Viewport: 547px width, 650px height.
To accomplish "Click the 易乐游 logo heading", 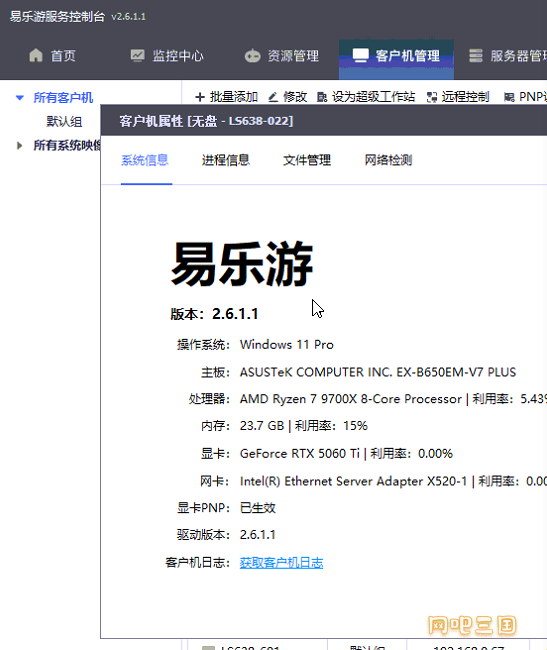I will (242, 264).
